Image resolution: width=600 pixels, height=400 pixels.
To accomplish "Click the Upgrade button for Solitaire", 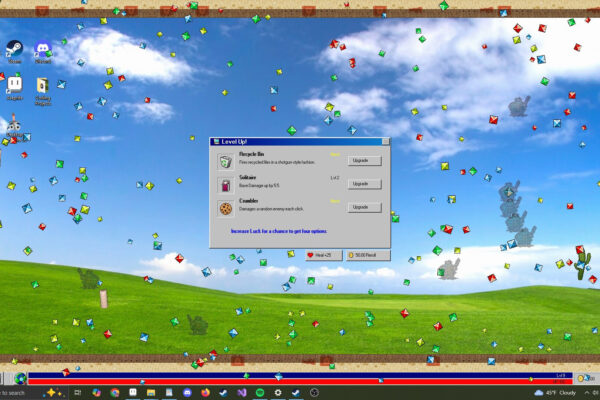I will (x=364, y=184).
